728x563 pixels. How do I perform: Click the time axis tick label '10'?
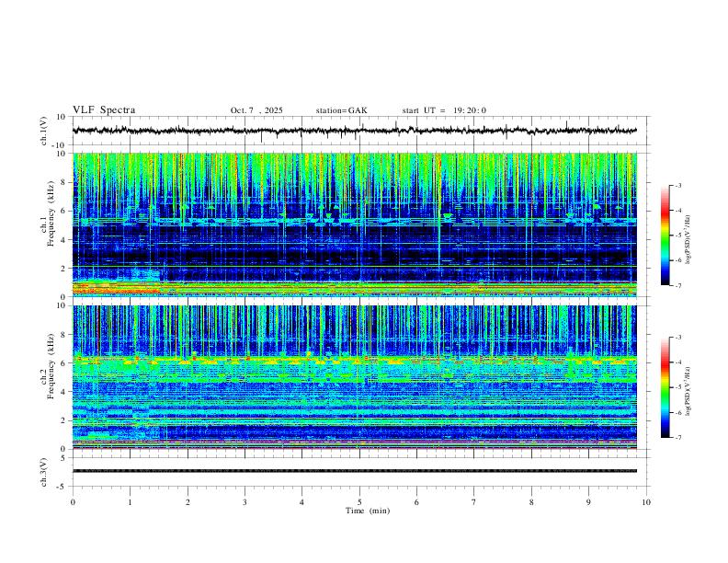coord(646,502)
